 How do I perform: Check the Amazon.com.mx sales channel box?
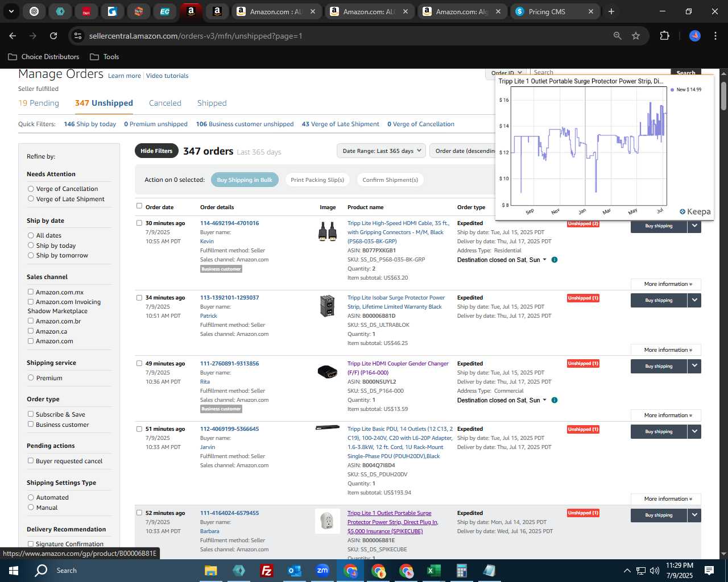31,292
